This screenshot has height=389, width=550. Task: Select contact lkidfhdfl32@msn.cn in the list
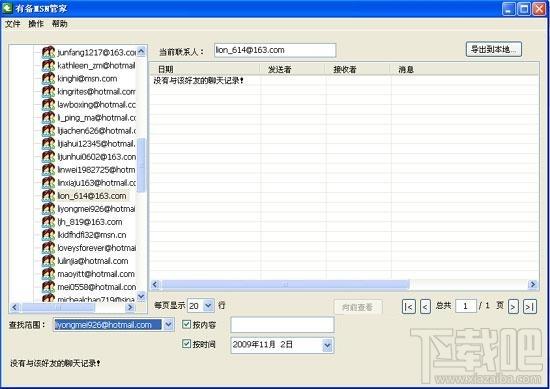(x=92, y=235)
